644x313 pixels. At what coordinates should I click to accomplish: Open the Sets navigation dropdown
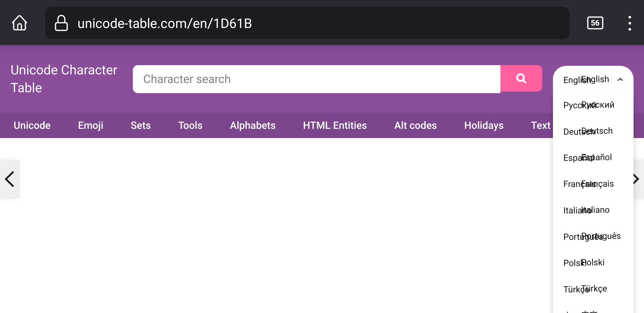click(x=141, y=125)
